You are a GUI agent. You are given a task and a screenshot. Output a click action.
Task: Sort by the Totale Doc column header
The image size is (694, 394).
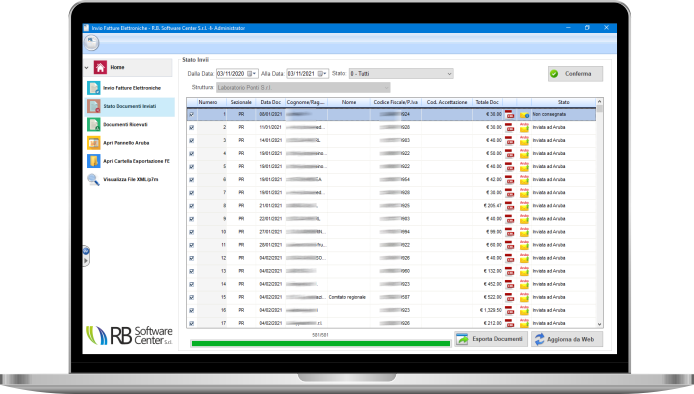(x=487, y=102)
